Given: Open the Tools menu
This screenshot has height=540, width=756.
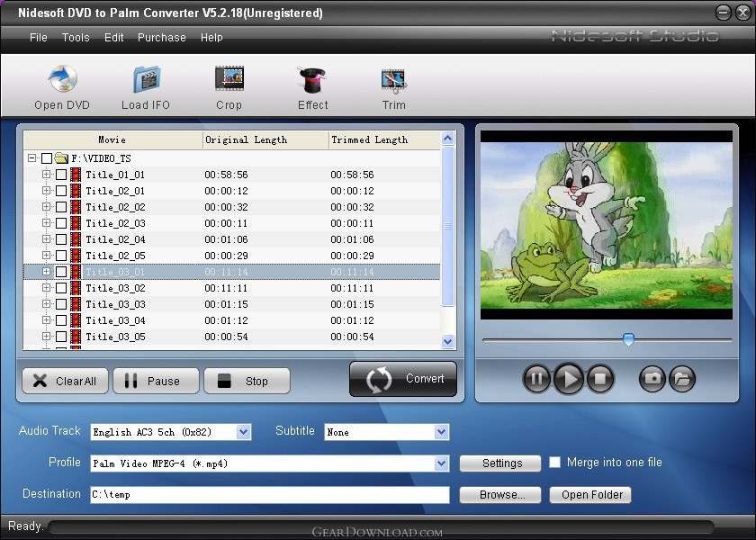Looking at the screenshot, I should 76,38.
